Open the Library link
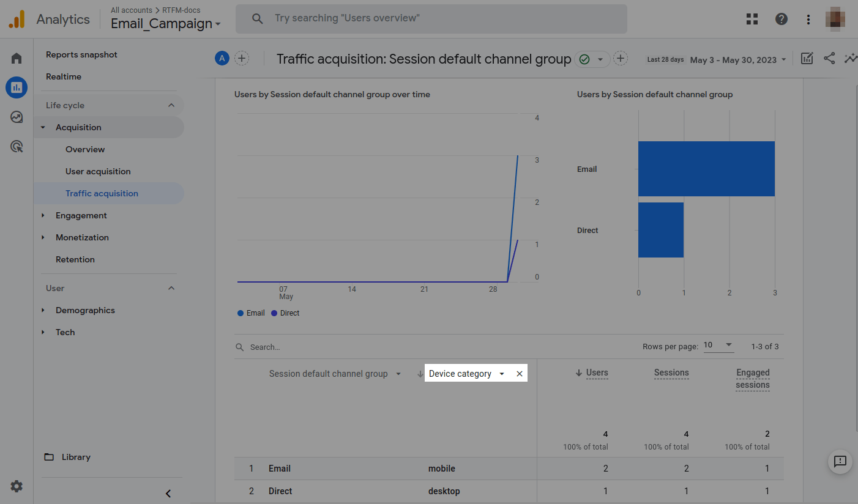 (x=76, y=457)
